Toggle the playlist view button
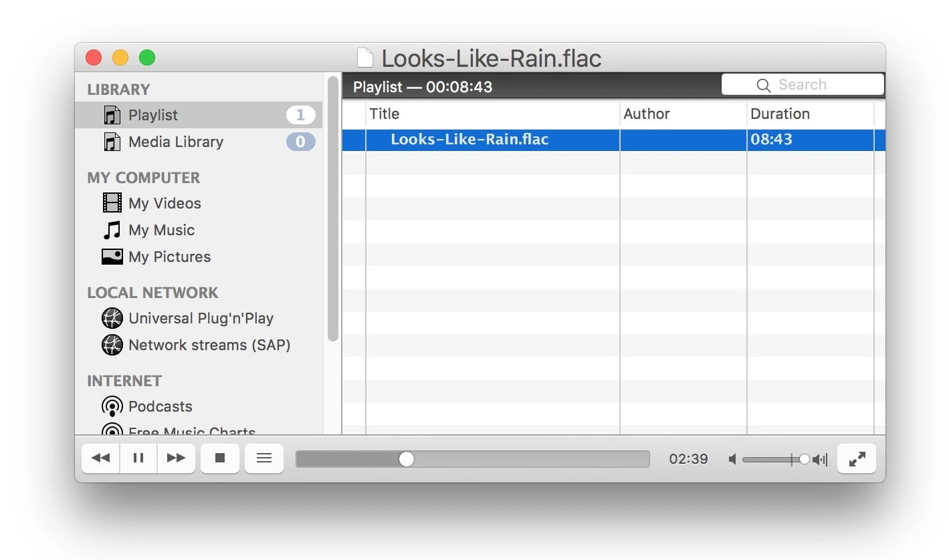 (x=264, y=458)
